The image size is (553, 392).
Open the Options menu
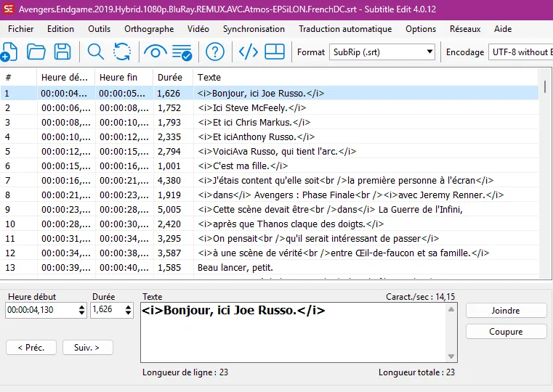click(x=421, y=29)
